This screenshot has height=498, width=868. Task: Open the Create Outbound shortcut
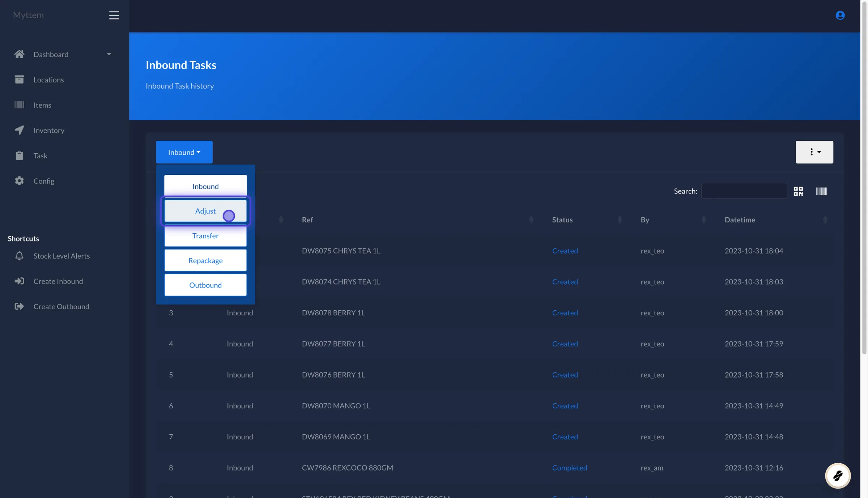pos(61,306)
